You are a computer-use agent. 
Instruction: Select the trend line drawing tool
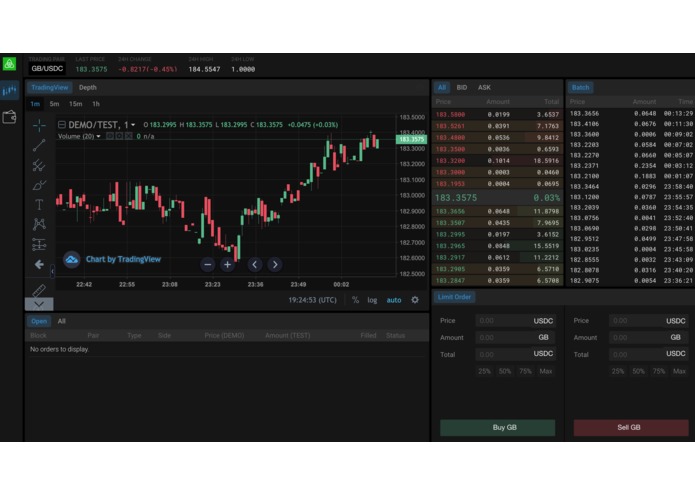[39, 145]
